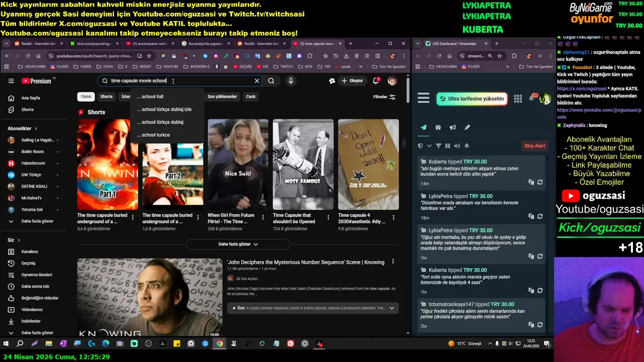Open the YouTube hamburger guide menu
This screenshot has width=644, height=362.
tap(11, 81)
